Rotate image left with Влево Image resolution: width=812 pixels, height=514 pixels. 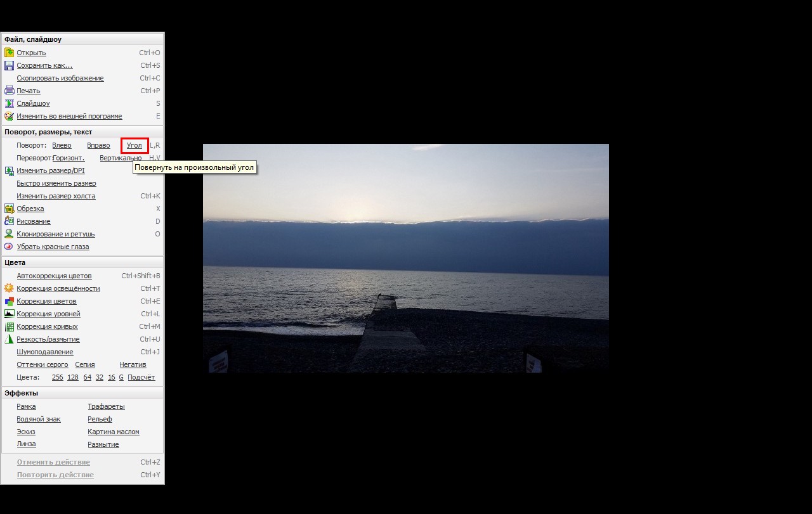tap(62, 145)
